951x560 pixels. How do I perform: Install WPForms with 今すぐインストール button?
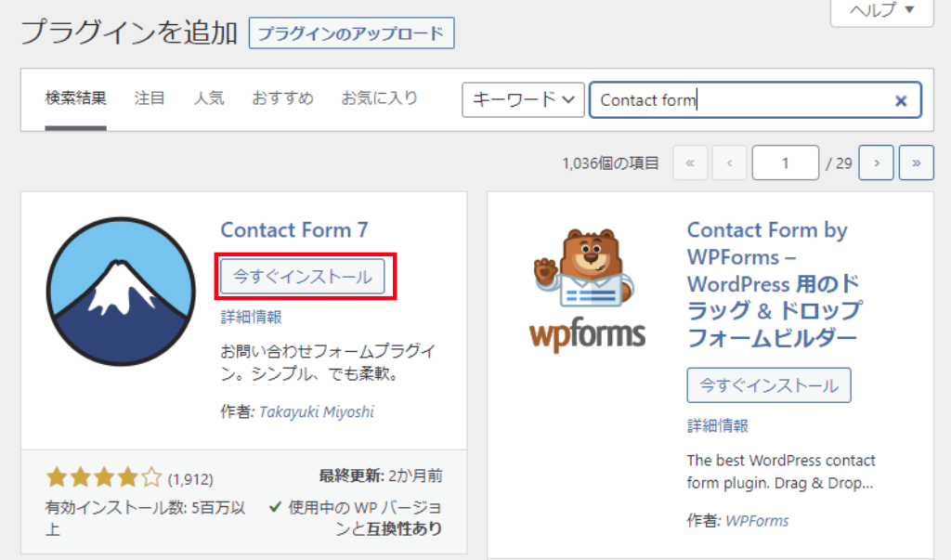(768, 385)
